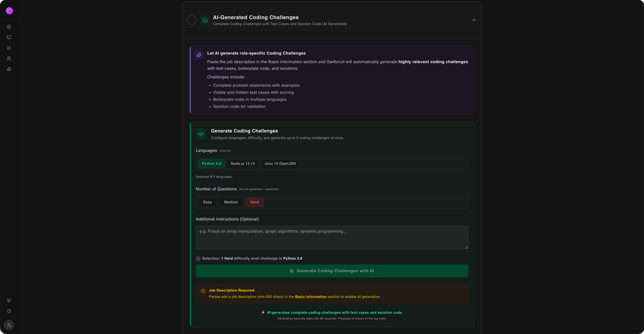This screenshot has height=334, width=644.
Task: Follow the Basic Information link
Action: [x=311, y=297]
